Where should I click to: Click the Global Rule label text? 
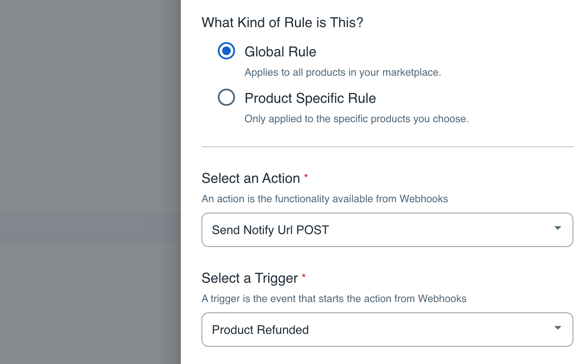coord(280,52)
